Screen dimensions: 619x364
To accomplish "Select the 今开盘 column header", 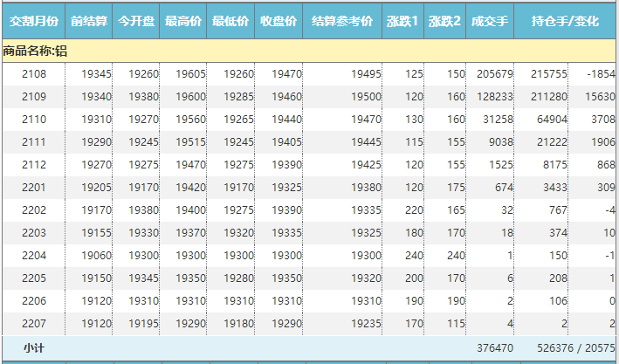I will click(x=136, y=21).
